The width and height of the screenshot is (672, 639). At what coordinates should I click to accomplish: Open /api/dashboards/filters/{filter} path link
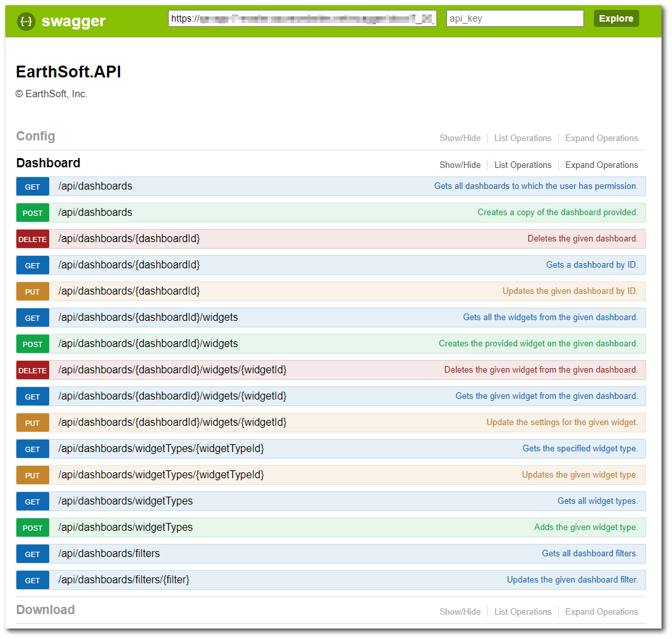[x=124, y=579]
